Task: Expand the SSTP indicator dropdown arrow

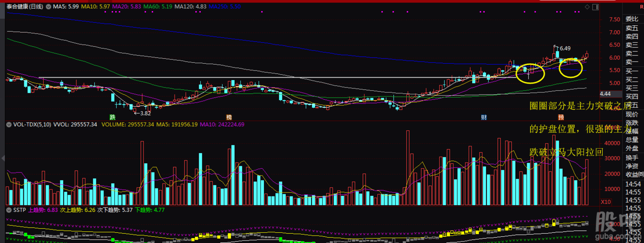Action: point(9,209)
